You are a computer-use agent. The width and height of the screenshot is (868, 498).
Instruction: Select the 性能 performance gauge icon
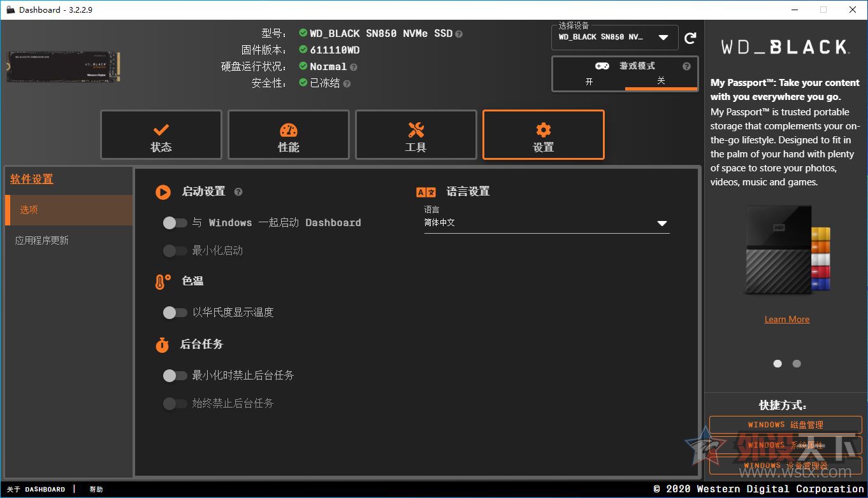pos(288,129)
